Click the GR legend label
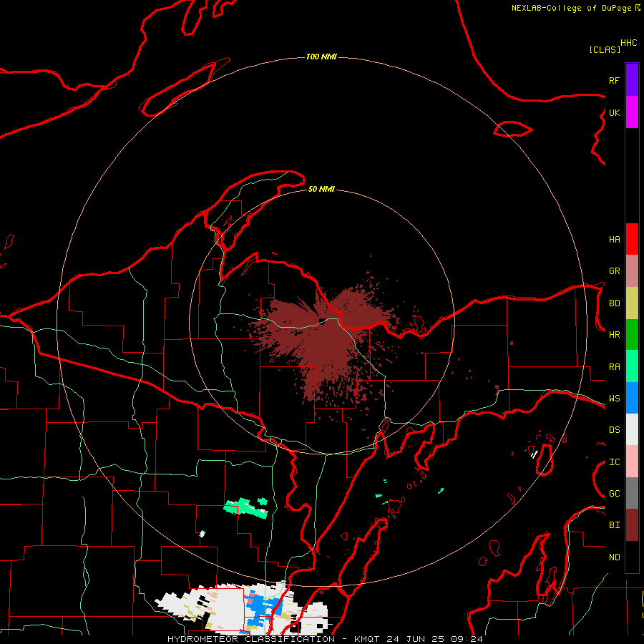The image size is (644, 644). 614,271
